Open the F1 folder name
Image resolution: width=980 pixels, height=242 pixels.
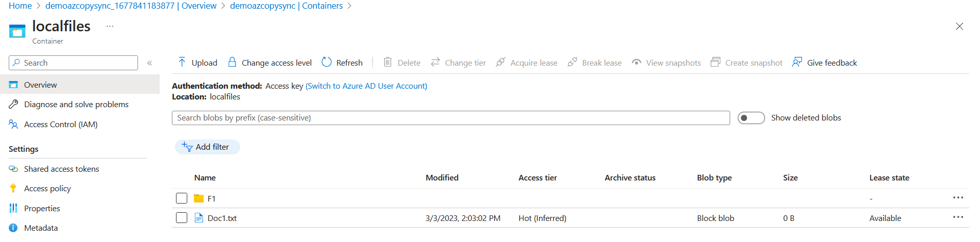pyautogui.click(x=211, y=198)
